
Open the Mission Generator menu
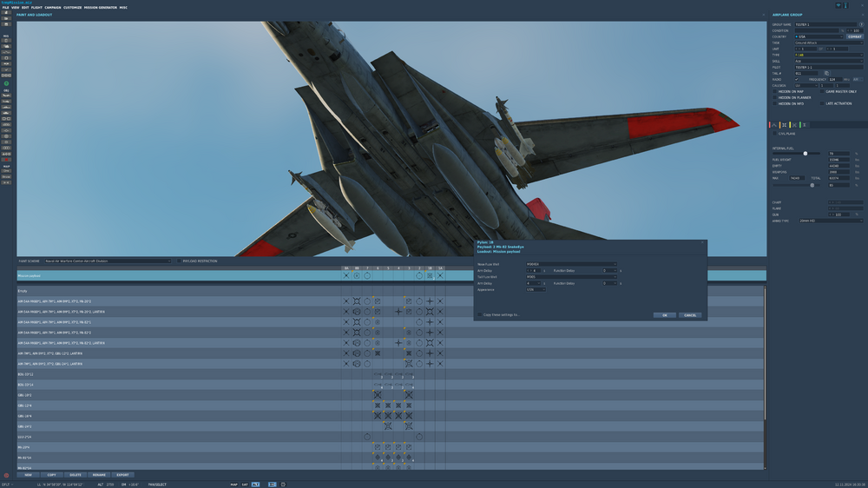point(100,8)
